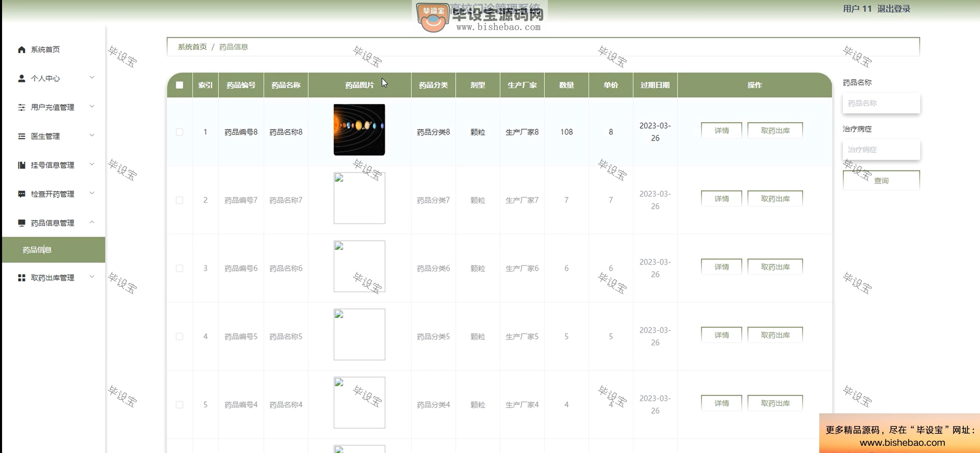Viewport: 980px width, 453px height.
Task: Click the broken image thumbnail for 药品名称6
Action: 359,266
